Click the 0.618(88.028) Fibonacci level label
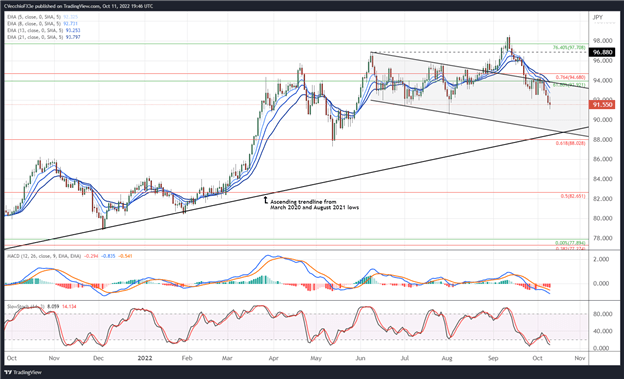624x379 pixels. (x=571, y=143)
